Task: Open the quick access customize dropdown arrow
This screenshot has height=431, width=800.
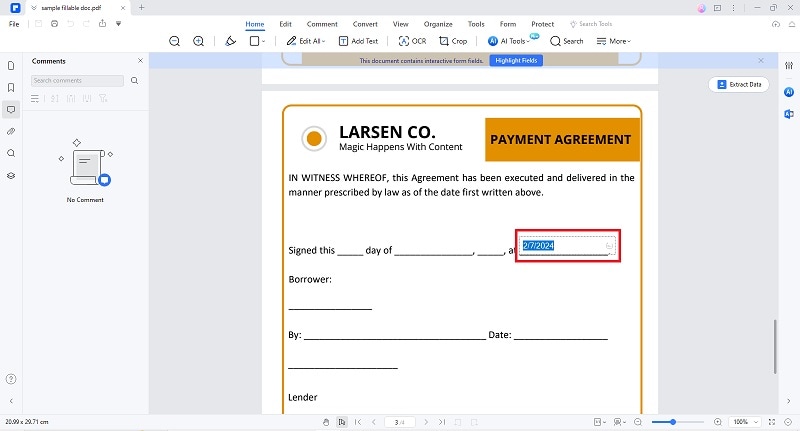Action: [x=118, y=23]
